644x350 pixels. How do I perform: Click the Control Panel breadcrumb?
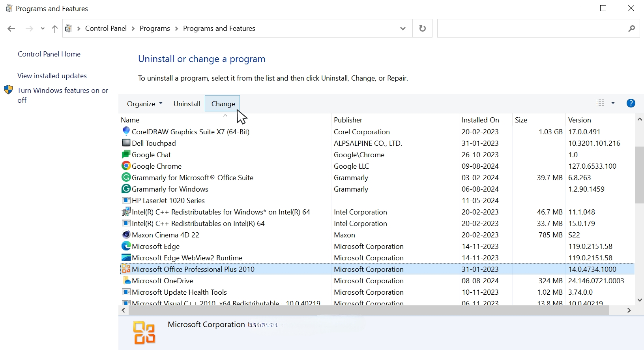(106, 28)
